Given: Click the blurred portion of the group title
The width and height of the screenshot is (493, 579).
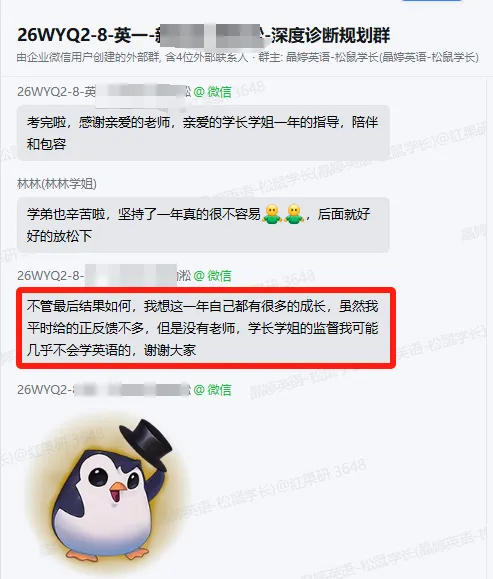Looking at the screenshot, I should tap(209, 35).
